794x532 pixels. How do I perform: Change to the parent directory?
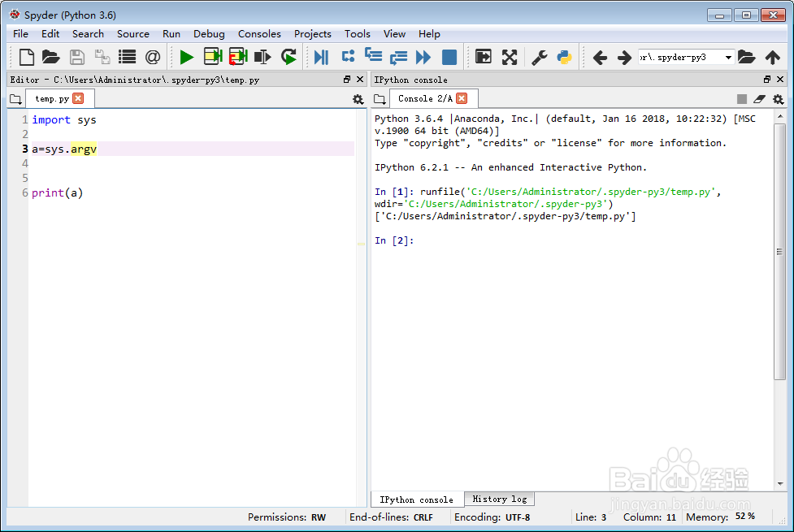(x=772, y=57)
